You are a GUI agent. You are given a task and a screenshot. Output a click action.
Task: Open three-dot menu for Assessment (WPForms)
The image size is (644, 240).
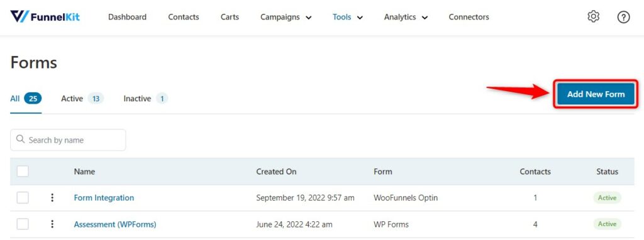52,224
